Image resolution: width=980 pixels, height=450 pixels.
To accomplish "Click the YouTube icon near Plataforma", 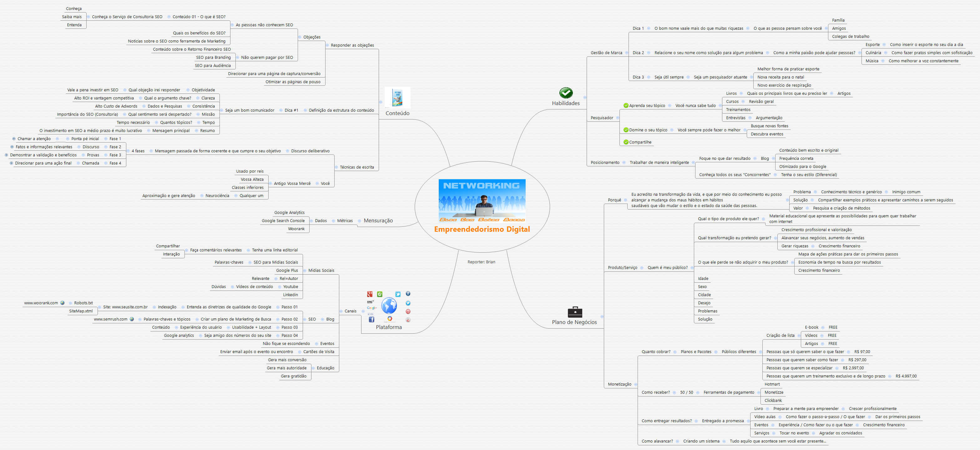I will (x=408, y=320).
